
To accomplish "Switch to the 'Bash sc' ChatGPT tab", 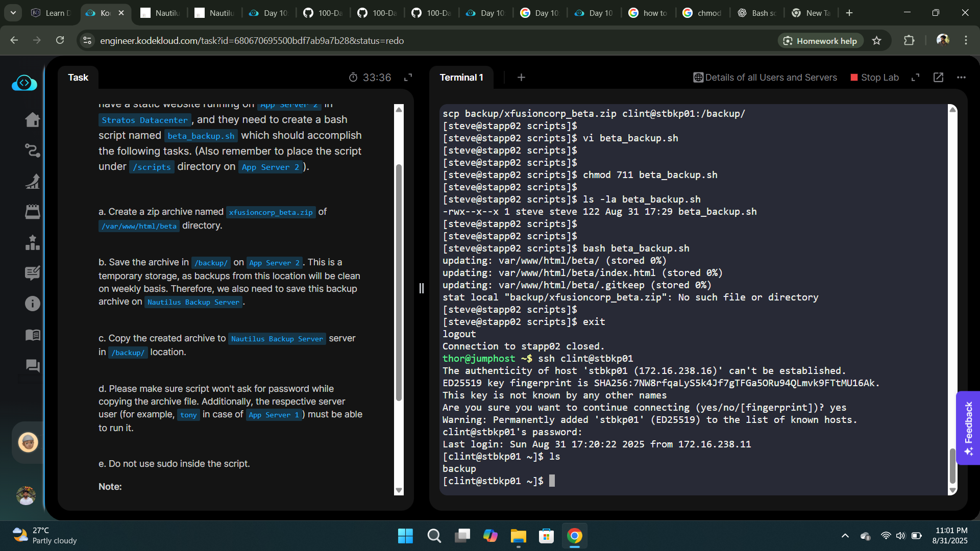I will [757, 13].
